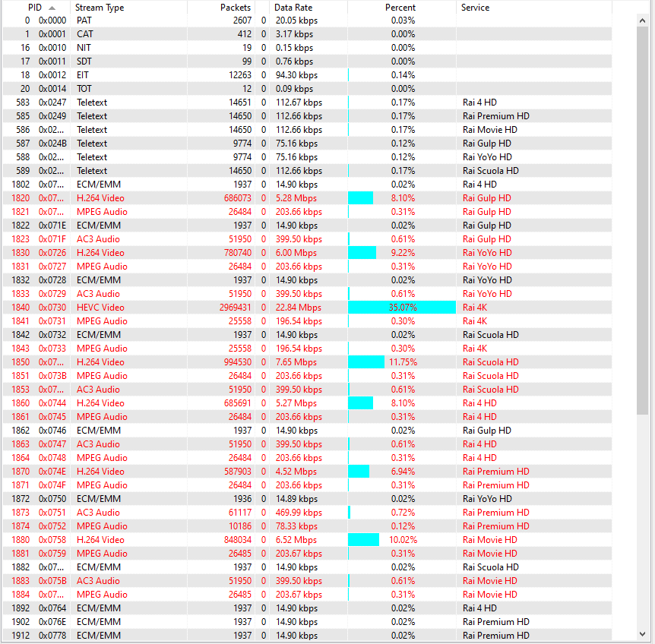Click the PID sort direction arrow
Screen dimensions: 655x644
(x=52, y=8)
